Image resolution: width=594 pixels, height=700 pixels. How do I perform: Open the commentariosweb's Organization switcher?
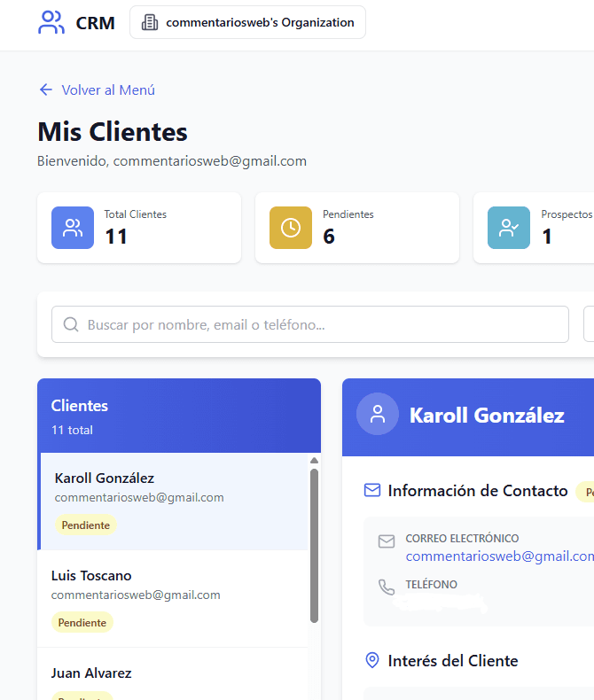[x=247, y=22]
